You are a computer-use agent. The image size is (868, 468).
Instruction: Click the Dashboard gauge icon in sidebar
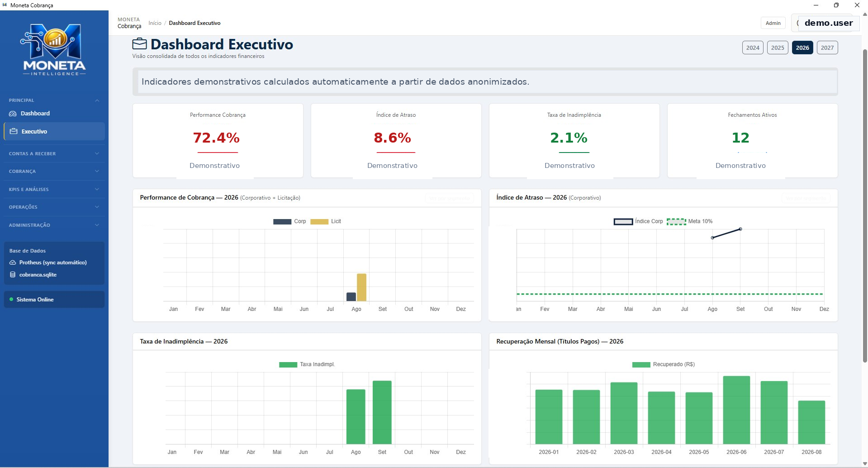13,114
